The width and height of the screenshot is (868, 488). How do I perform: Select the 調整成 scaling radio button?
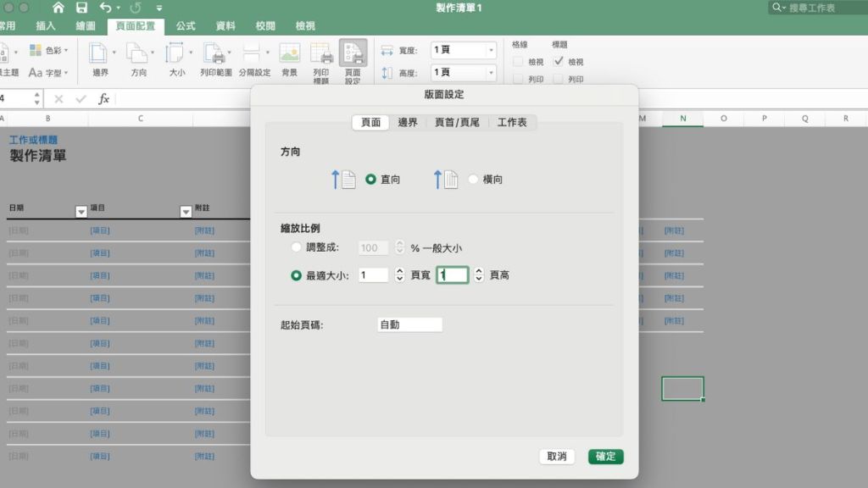[296, 247]
